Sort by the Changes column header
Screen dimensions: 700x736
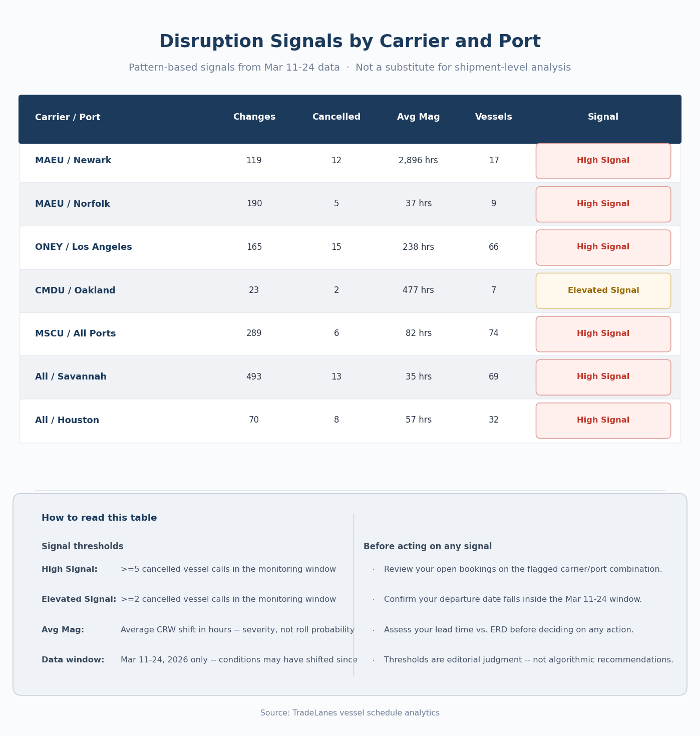tap(254, 117)
